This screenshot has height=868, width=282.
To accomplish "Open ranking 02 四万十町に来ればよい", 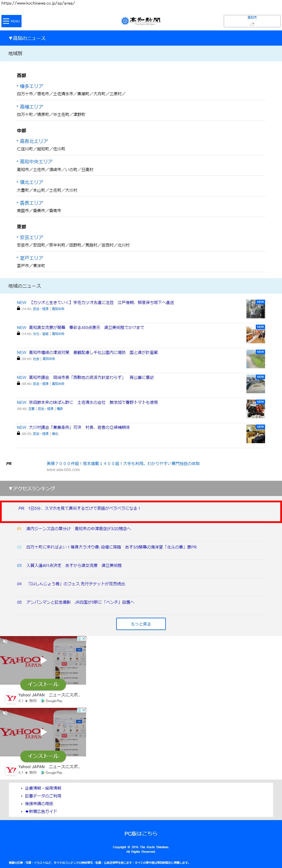I will pos(112,547).
